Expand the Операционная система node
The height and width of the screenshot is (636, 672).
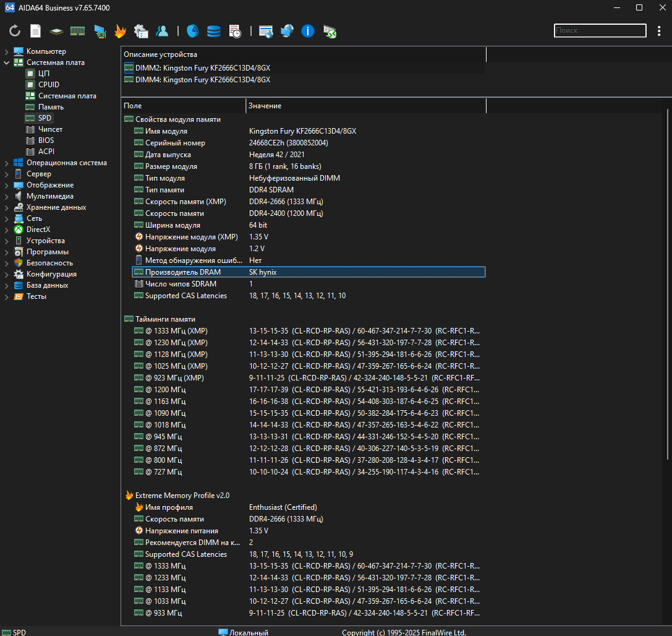coord(6,163)
